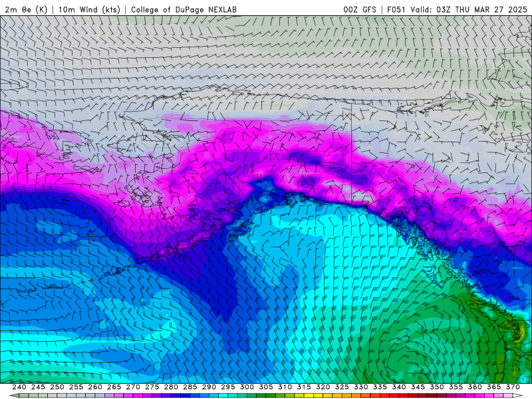The width and height of the screenshot is (532, 399).
Task: Click the '00Z GFS' model run label
Action: tap(360, 9)
